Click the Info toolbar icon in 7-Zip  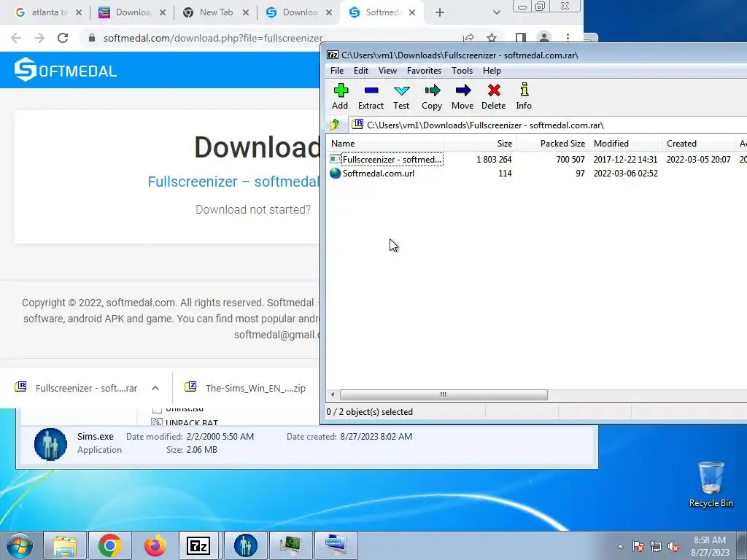coord(524,96)
